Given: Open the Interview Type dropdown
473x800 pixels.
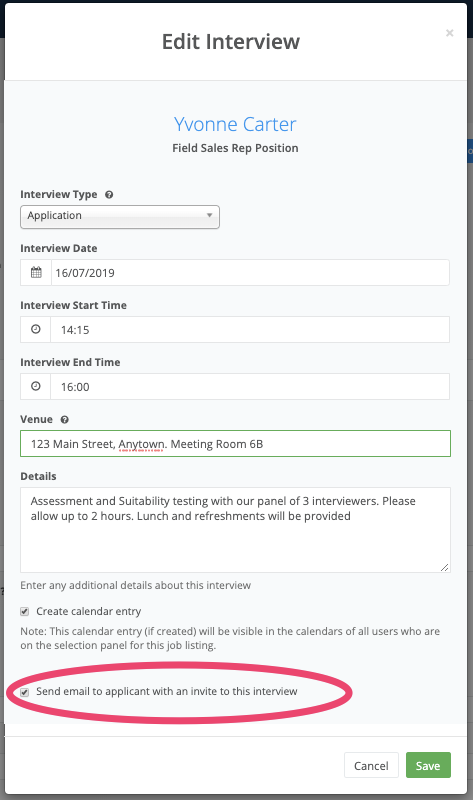Looking at the screenshot, I should 120,217.
